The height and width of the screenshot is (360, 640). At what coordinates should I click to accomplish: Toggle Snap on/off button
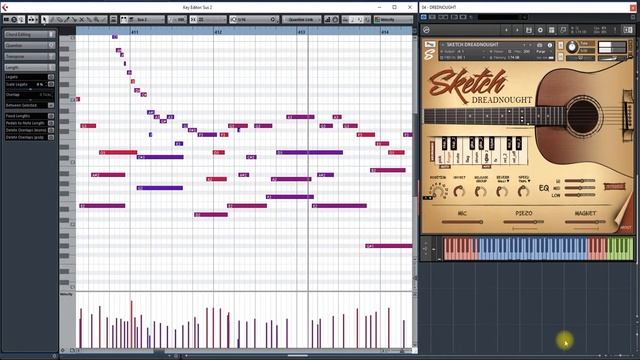click(x=193, y=19)
